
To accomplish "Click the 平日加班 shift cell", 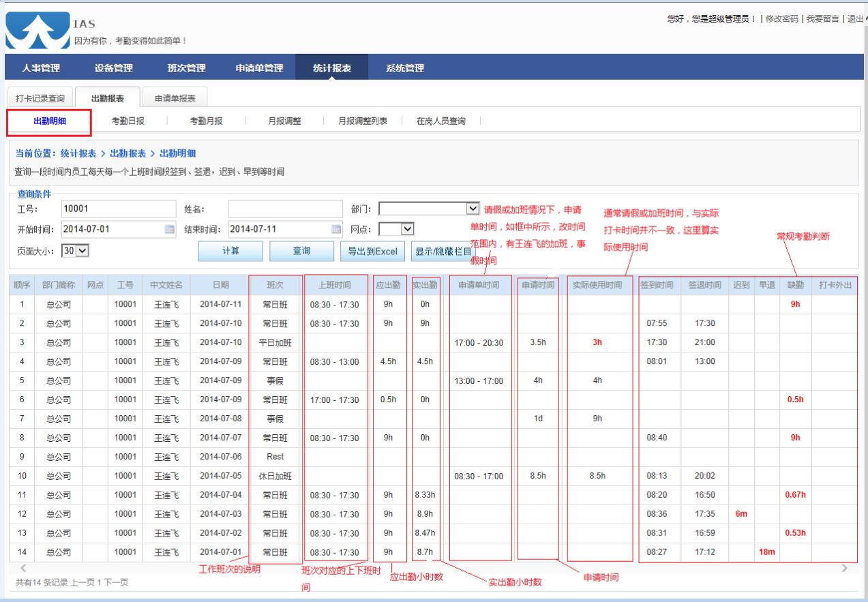I will [x=275, y=342].
